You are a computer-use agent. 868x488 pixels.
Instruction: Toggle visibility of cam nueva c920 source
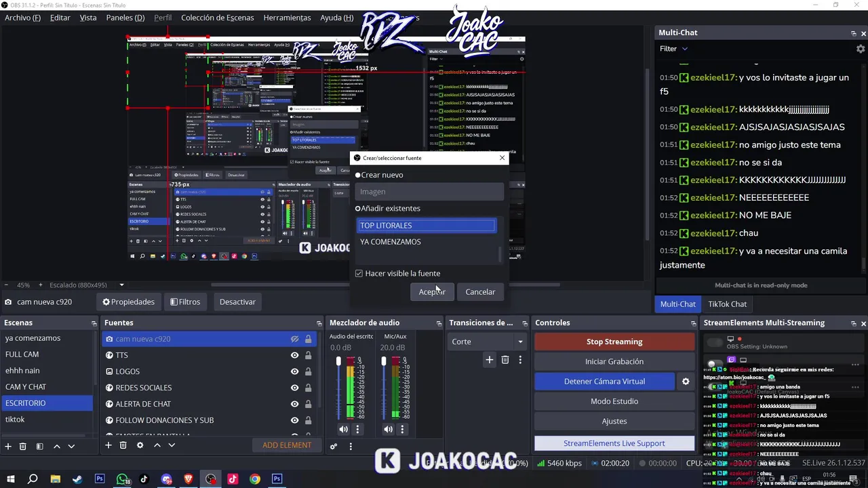click(x=294, y=339)
